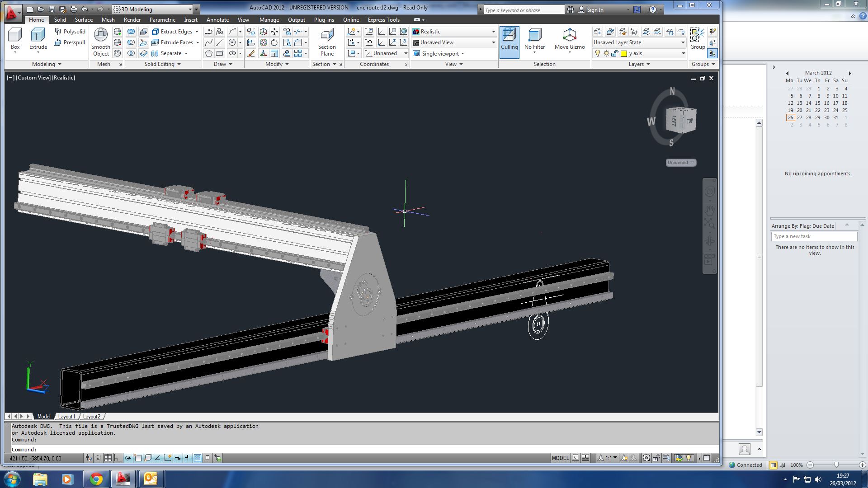Select the Smooth Object tool
The width and height of the screenshot is (868, 488).
pos(100,42)
